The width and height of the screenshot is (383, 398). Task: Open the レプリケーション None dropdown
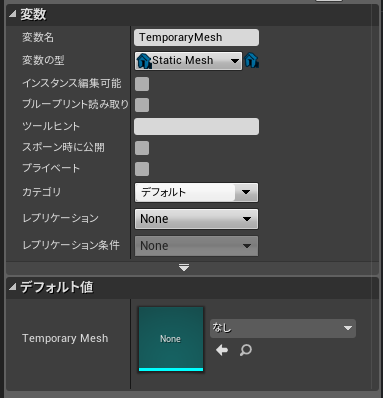pos(196,219)
